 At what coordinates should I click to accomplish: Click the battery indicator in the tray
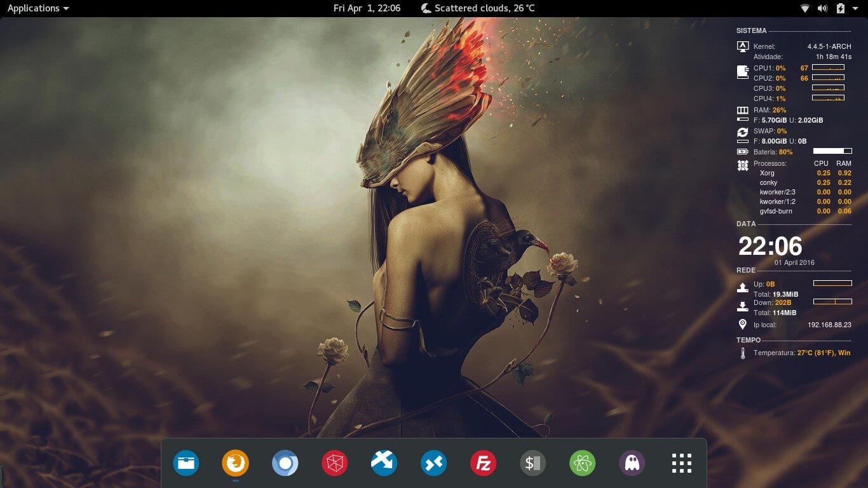point(840,8)
